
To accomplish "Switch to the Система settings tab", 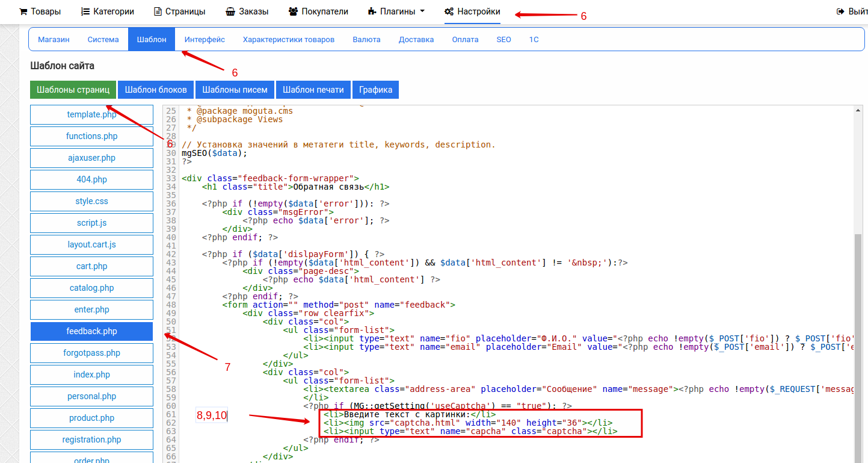I will [103, 40].
